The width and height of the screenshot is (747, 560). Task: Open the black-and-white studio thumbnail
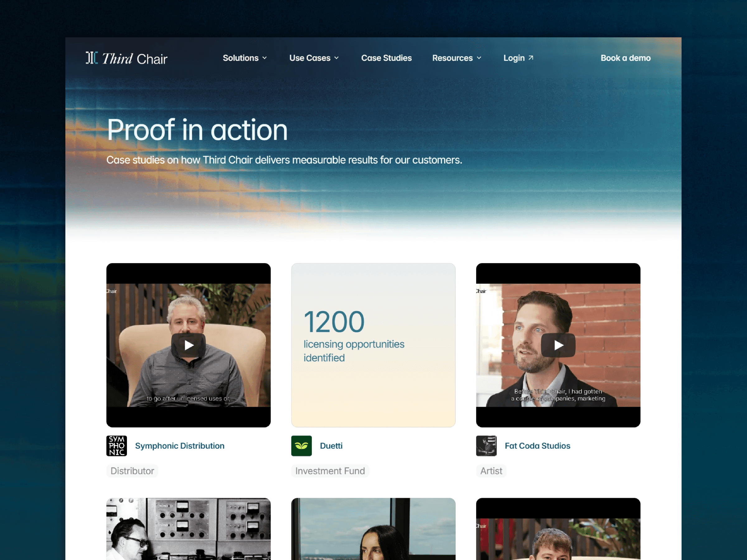tap(188, 529)
